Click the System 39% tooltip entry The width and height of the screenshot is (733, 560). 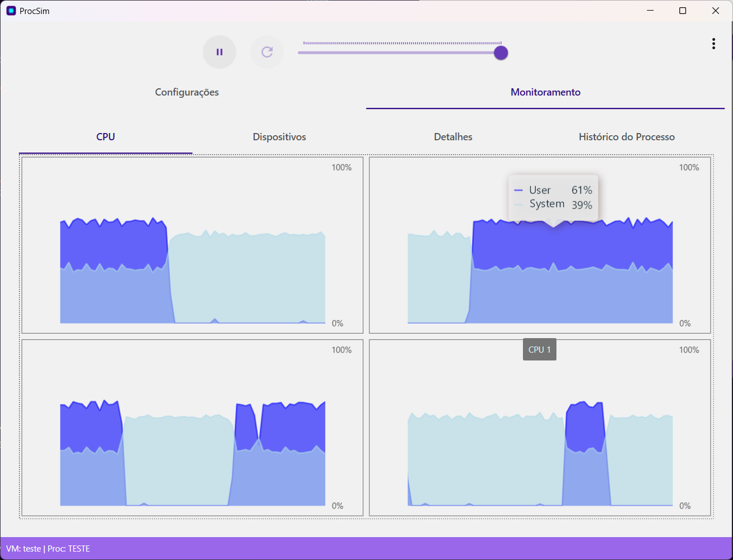[553, 205]
